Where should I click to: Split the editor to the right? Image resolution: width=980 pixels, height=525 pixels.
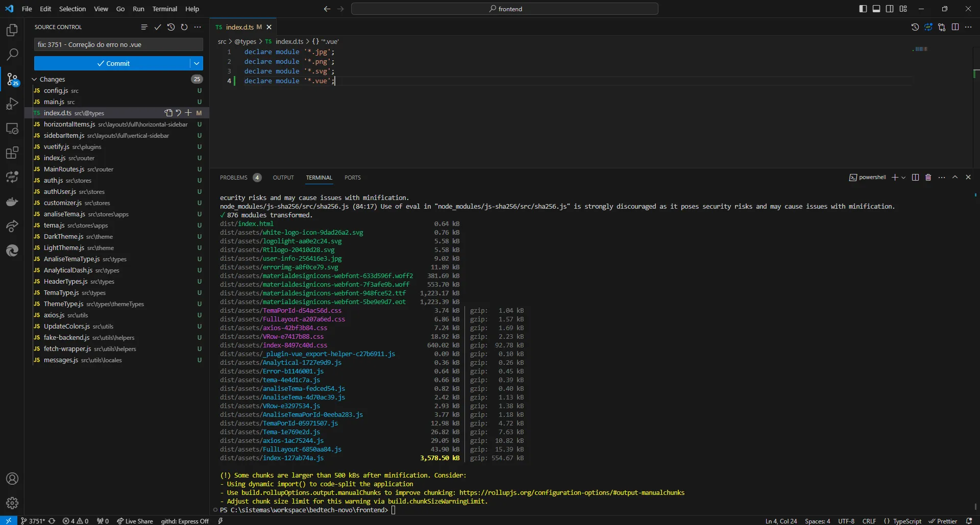955,27
